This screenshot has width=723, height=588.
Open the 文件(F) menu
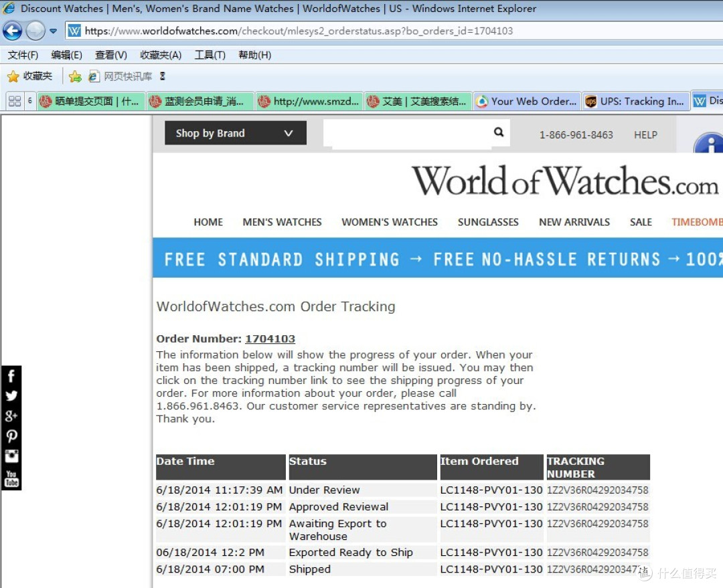pyautogui.click(x=23, y=56)
